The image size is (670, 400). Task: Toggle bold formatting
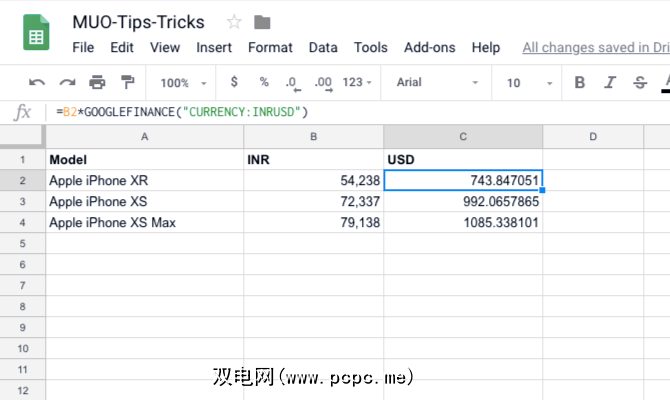click(x=580, y=83)
